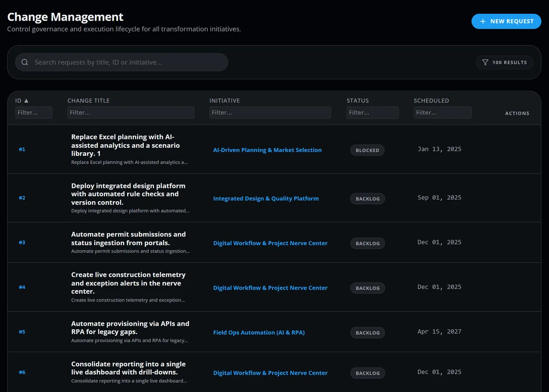Click the BACKLOG status badge in row #6

click(368, 373)
